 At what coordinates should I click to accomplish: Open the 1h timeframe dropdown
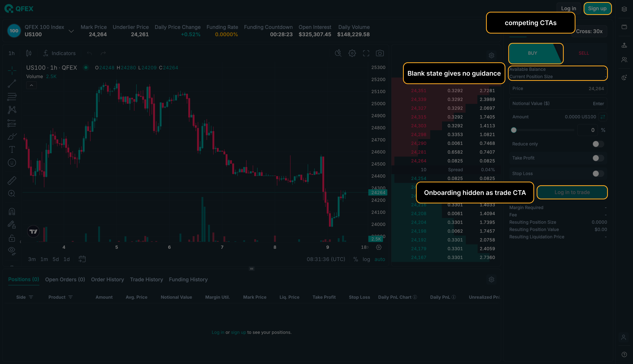pyautogui.click(x=12, y=53)
